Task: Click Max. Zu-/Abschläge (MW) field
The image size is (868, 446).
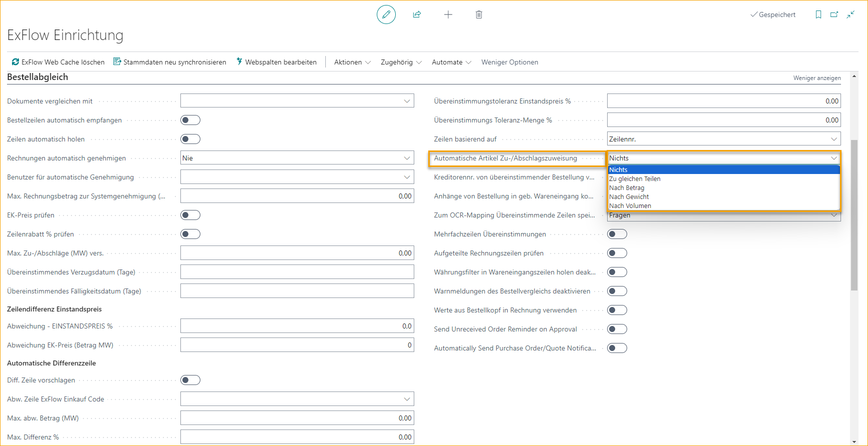Action: point(297,253)
